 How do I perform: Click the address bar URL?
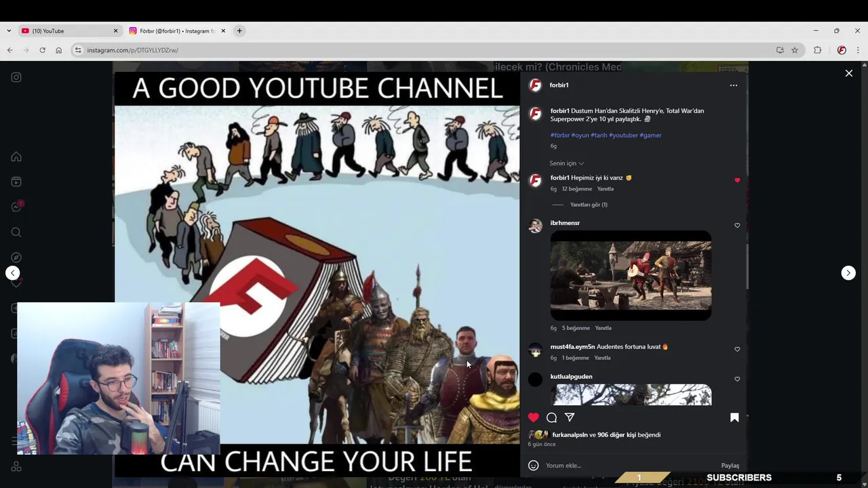(132, 50)
